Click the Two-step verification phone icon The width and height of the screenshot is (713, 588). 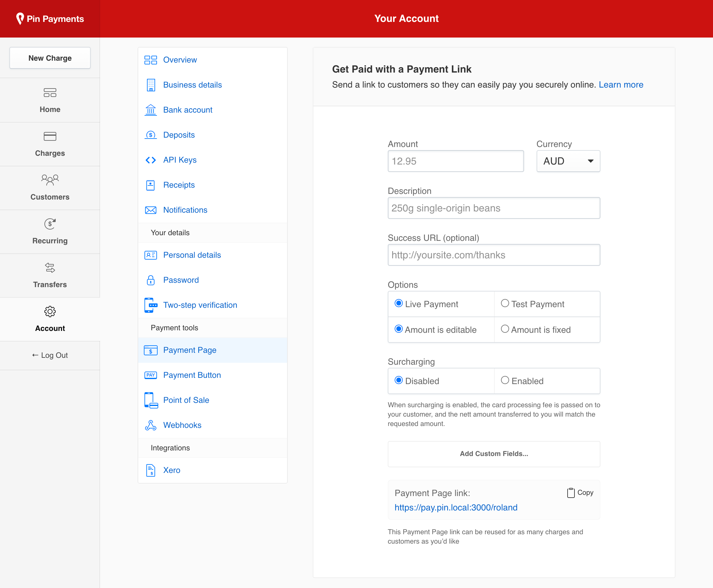pos(151,305)
